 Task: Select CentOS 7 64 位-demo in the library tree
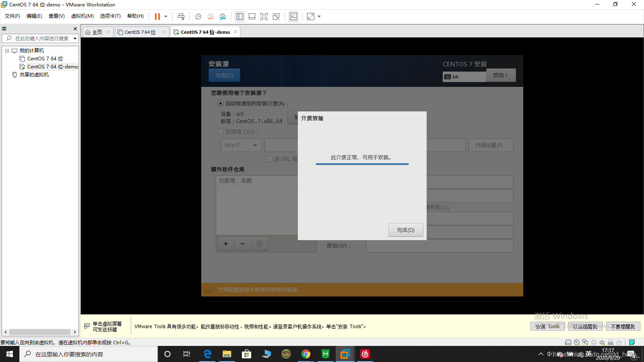[x=49, y=67]
